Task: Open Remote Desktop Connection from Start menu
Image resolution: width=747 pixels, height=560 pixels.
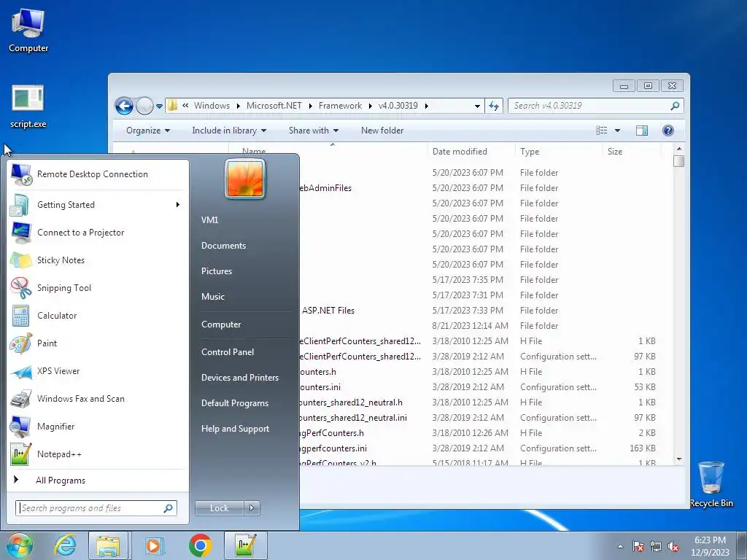Action: [x=98, y=174]
